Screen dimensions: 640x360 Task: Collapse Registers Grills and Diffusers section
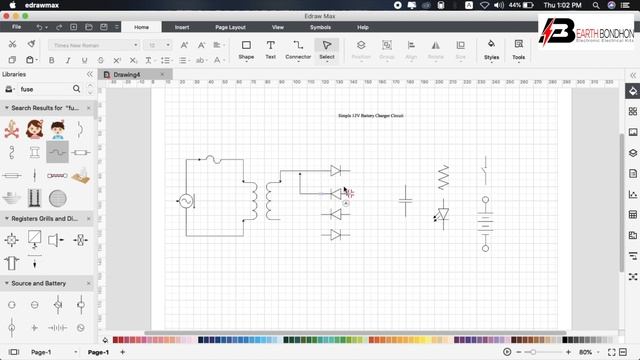coord(7,219)
